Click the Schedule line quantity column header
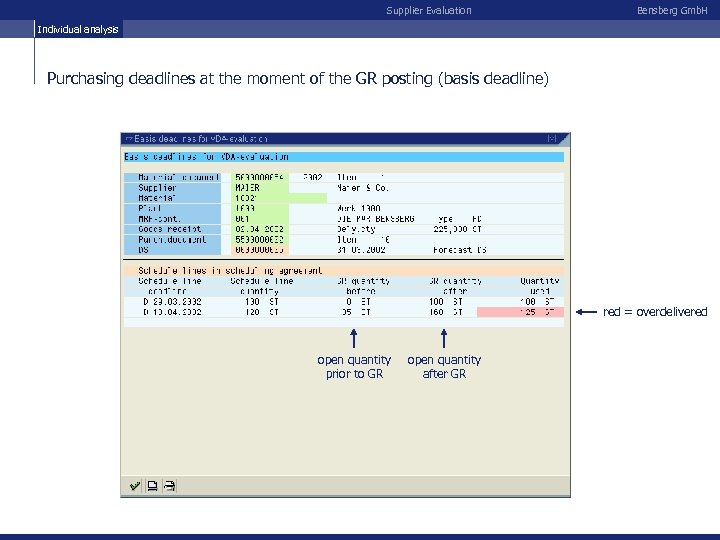This screenshot has height=540, width=720. pyautogui.click(x=262, y=286)
